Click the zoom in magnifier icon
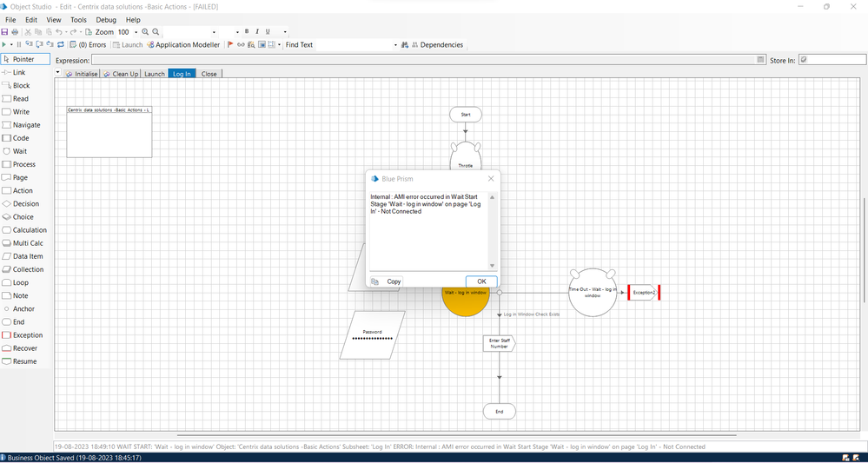The image size is (868, 463). tap(145, 32)
